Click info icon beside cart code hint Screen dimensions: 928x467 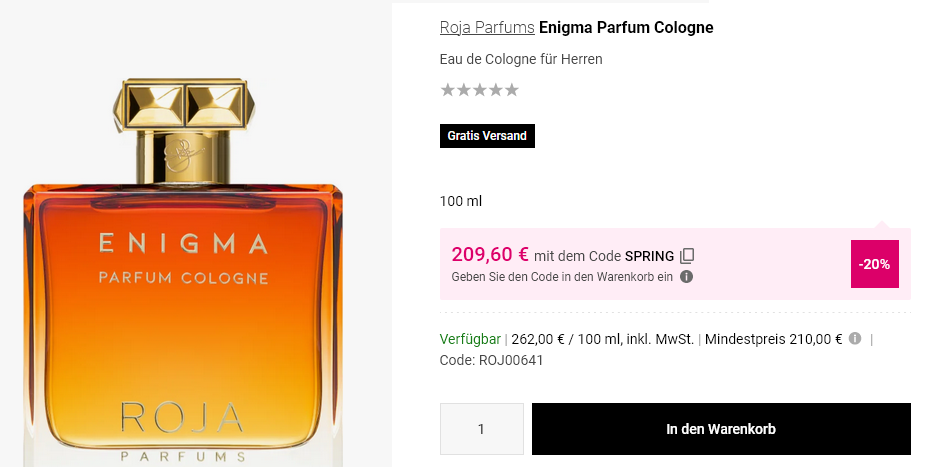point(687,277)
